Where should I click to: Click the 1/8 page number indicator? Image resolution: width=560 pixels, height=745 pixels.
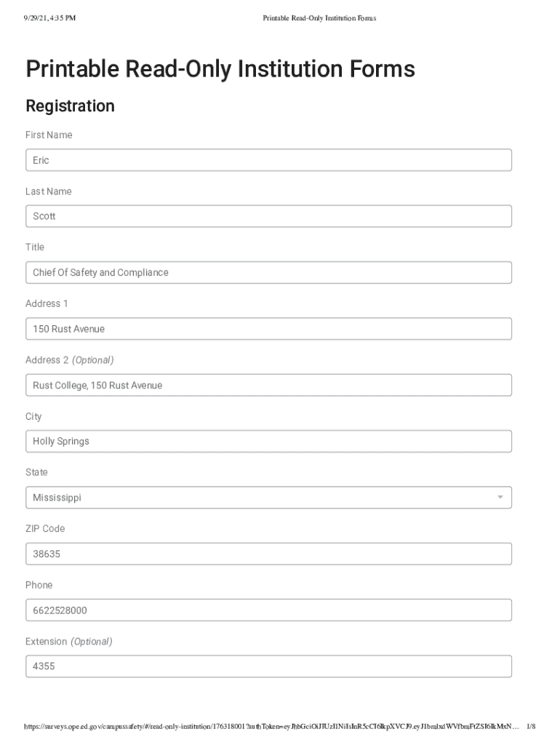click(530, 726)
